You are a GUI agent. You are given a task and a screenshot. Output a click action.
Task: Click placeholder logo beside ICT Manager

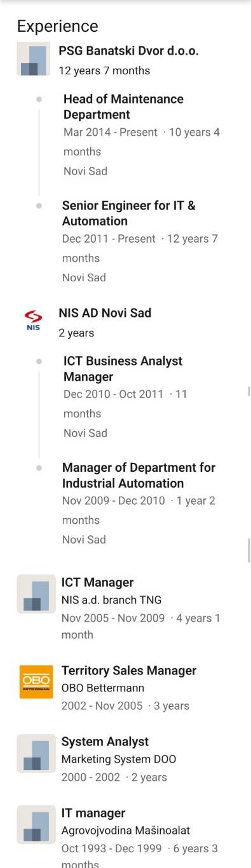(36, 594)
